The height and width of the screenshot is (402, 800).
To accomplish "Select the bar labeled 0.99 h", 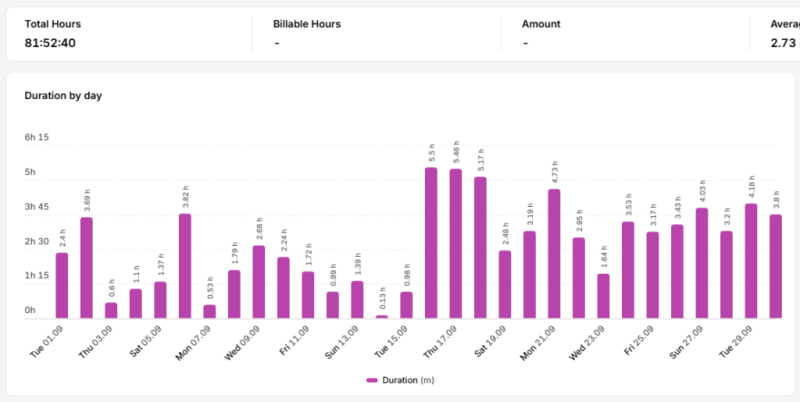I will point(333,305).
